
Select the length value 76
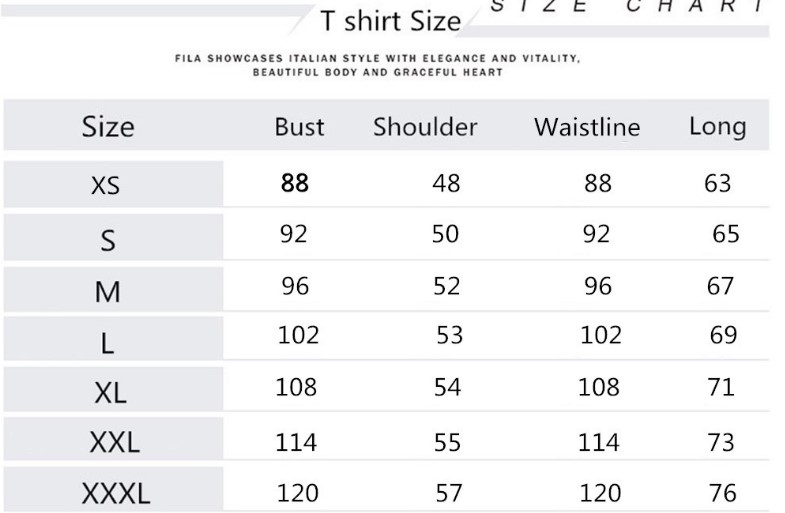pyautogui.click(x=723, y=493)
